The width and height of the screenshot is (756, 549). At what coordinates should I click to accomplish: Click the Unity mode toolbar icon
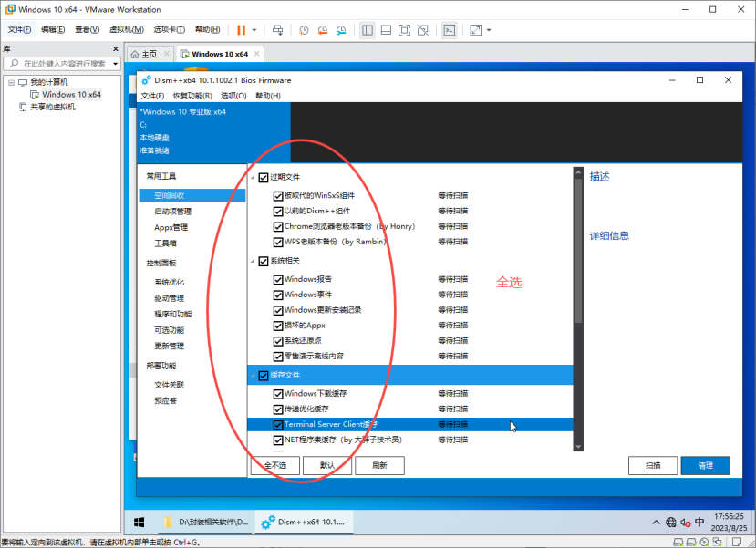pos(423,30)
